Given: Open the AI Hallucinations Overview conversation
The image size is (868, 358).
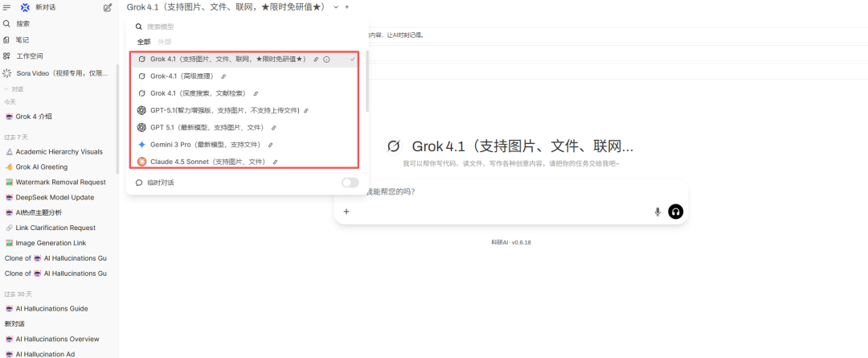Looking at the screenshot, I should coord(55,339).
